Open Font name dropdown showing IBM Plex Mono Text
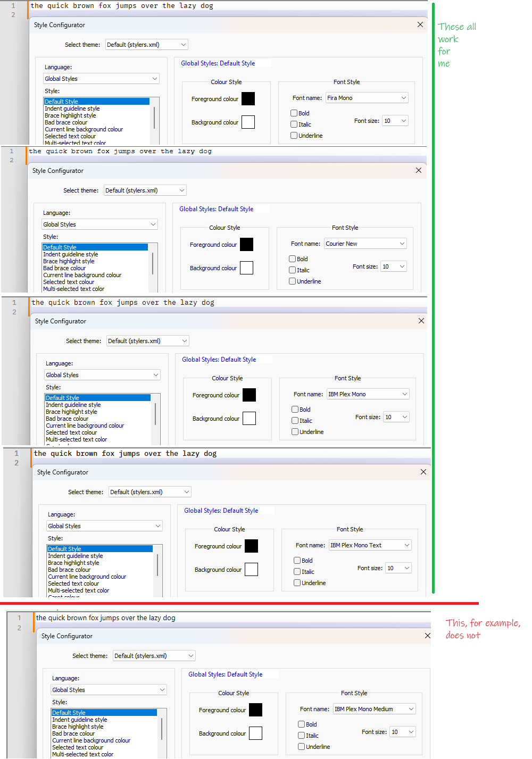 (369, 545)
